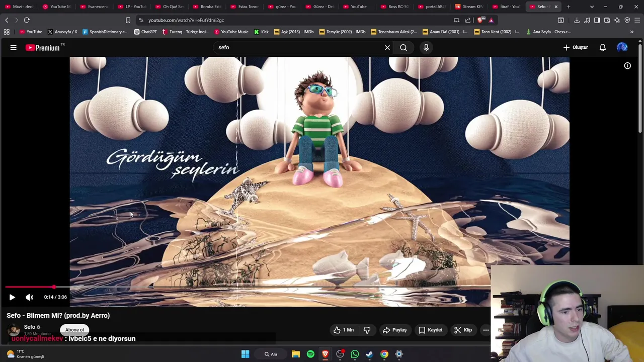The height and width of the screenshot is (362, 644).
Task: Open the Tureng Türkçe İngilizce bookmark
Action: 185,32
